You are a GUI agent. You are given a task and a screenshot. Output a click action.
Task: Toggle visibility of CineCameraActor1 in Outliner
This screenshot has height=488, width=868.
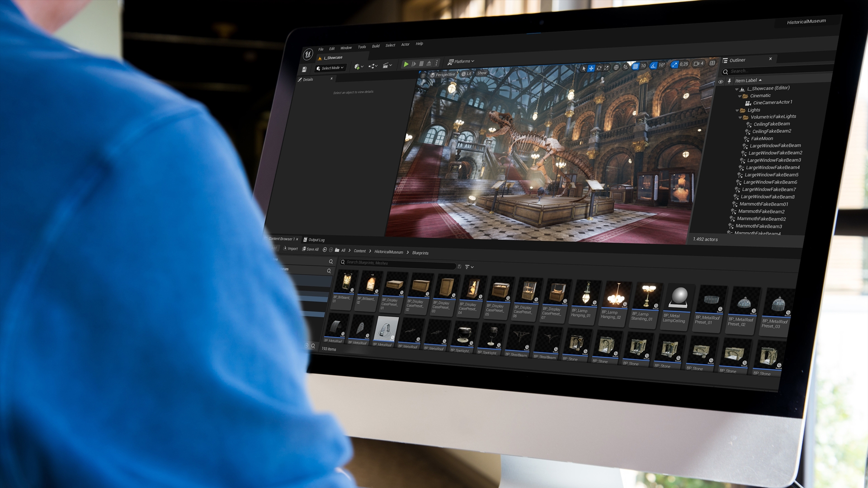click(722, 103)
